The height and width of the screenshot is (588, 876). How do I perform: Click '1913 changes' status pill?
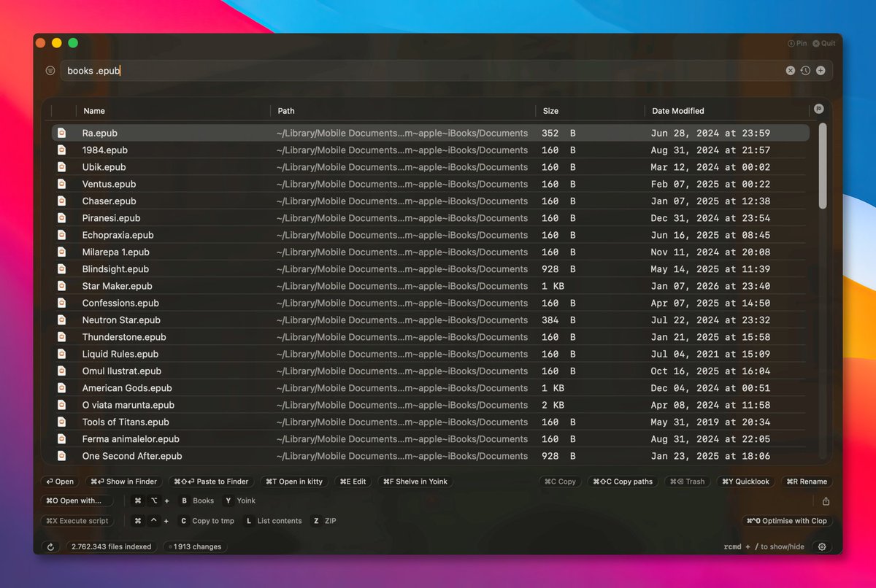195,546
